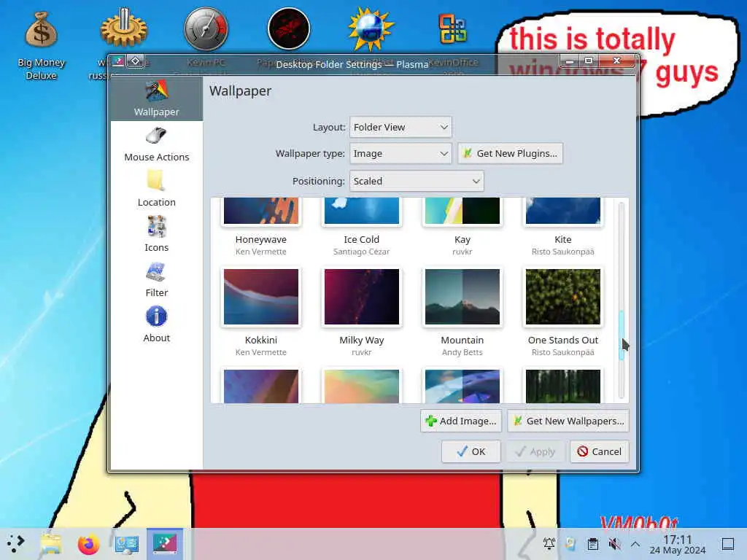Image resolution: width=747 pixels, height=560 pixels.
Task: Click the Get New Wallpapers button
Action: 568,421
